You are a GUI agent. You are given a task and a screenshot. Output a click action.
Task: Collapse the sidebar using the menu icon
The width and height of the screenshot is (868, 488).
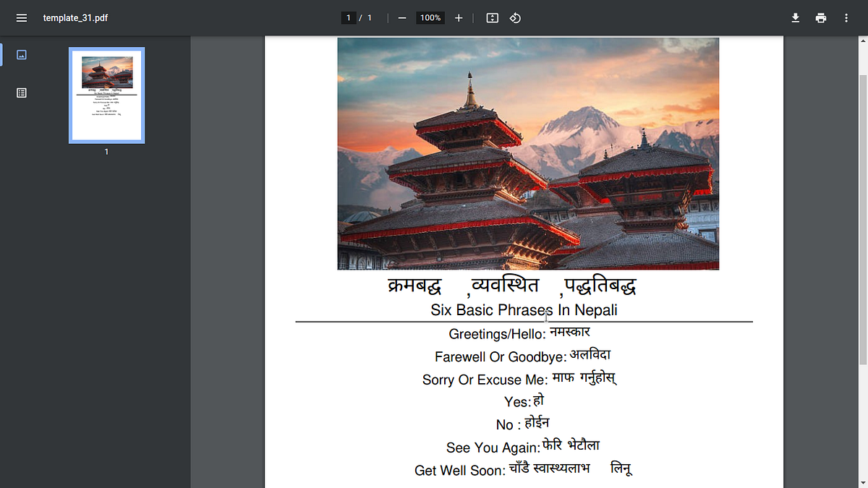point(21,17)
